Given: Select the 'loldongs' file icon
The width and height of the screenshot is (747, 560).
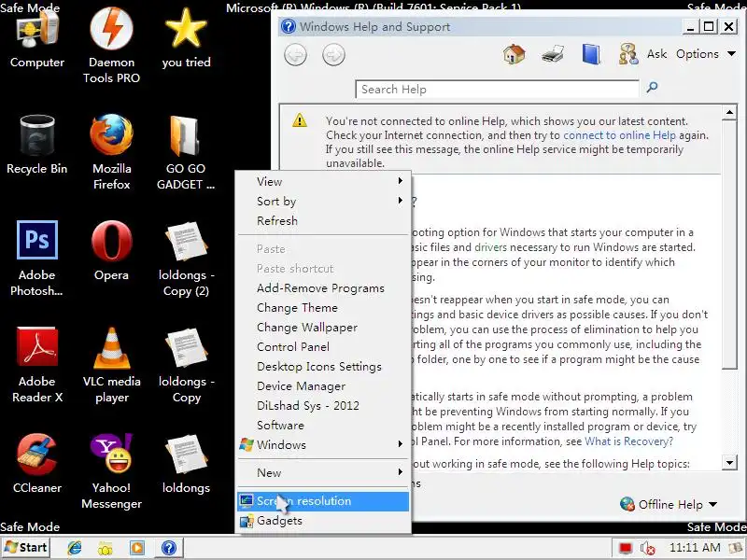Looking at the screenshot, I should (x=186, y=463).
